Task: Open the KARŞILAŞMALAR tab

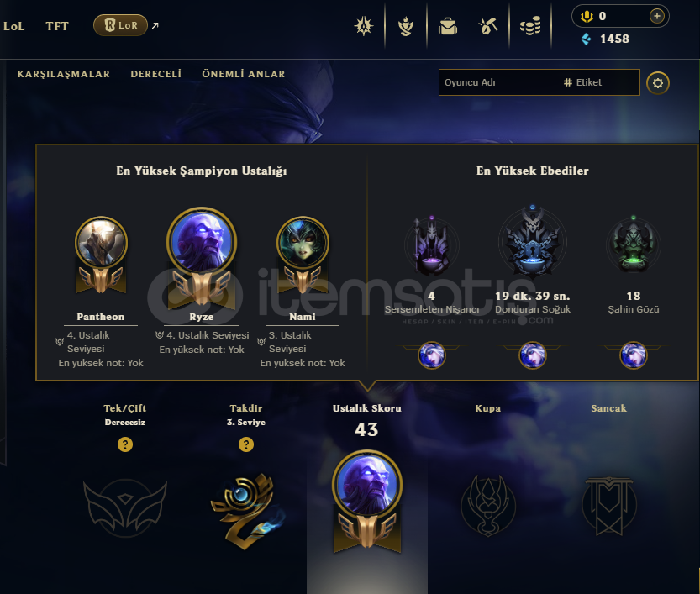Action: pyautogui.click(x=63, y=74)
